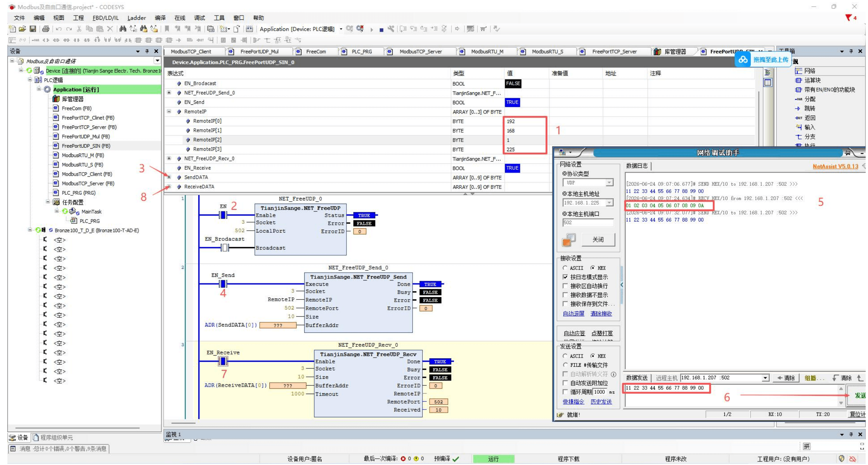Click the New File toolbar icon
Image resolution: width=868 pixels, height=465 pixels.
(x=12, y=29)
